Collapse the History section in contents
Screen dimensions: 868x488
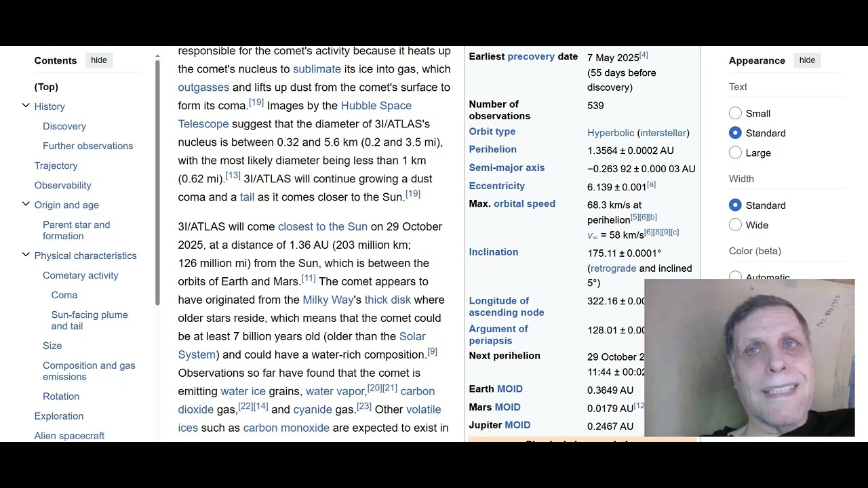pos(26,106)
